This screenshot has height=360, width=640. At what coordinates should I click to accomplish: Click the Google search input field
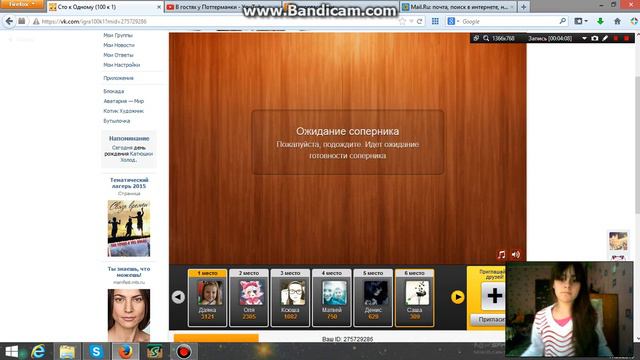coord(509,21)
